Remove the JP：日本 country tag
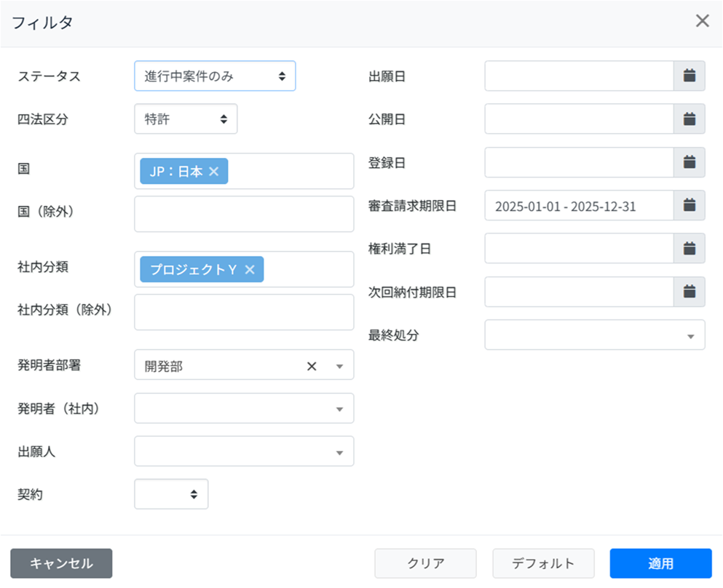723x588 pixels. 213,172
